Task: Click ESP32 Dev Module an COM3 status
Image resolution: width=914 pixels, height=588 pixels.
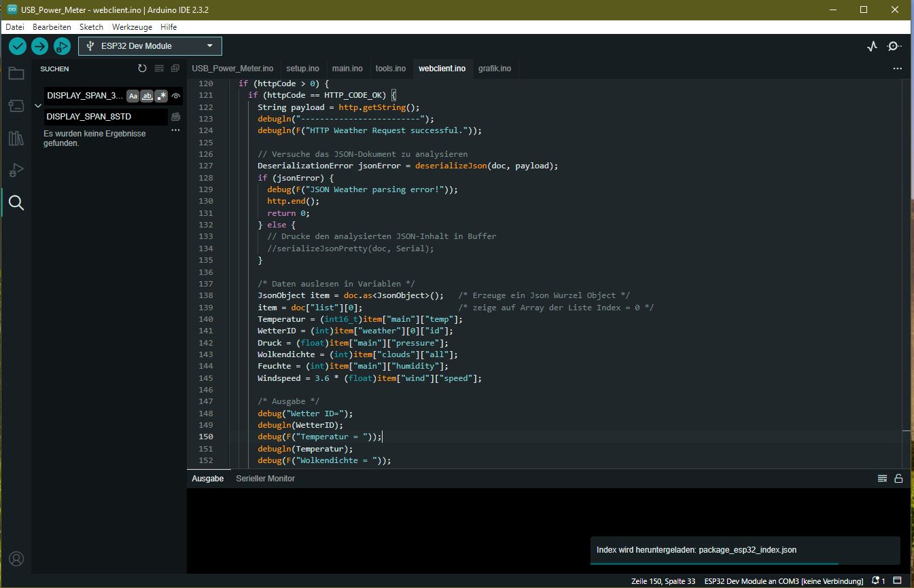Action: [784, 581]
